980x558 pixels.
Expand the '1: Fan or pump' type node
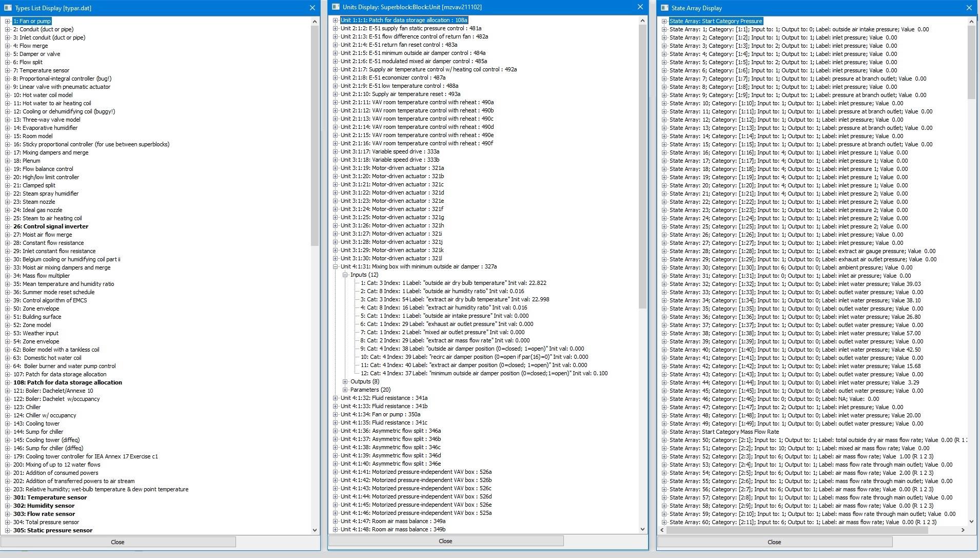pos(8,22)
